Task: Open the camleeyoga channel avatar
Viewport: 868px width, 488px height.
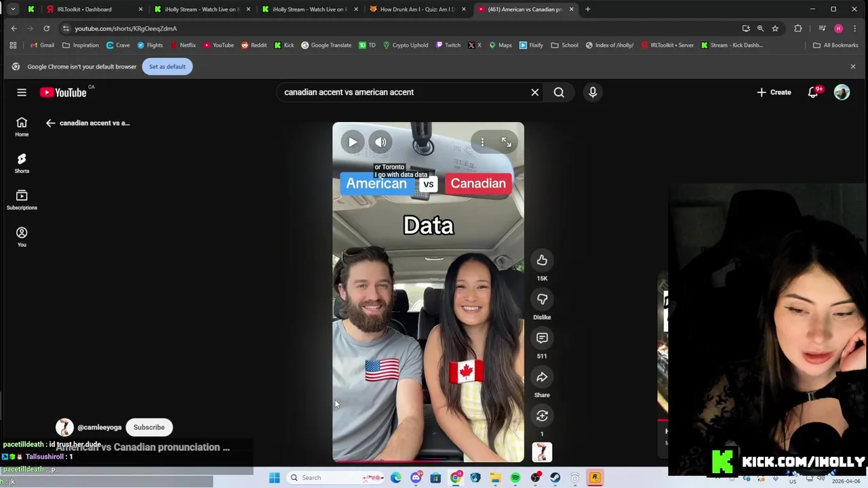Action: click(x=64, y=427)
